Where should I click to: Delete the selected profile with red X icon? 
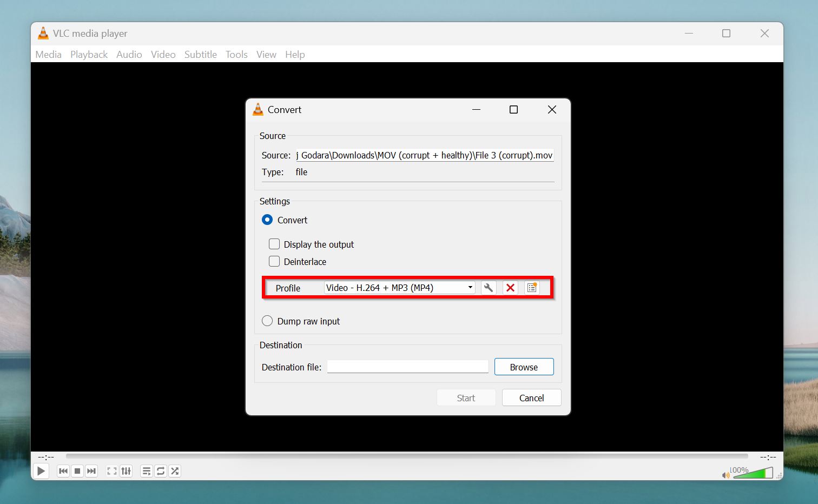click(x=510, y=287)
